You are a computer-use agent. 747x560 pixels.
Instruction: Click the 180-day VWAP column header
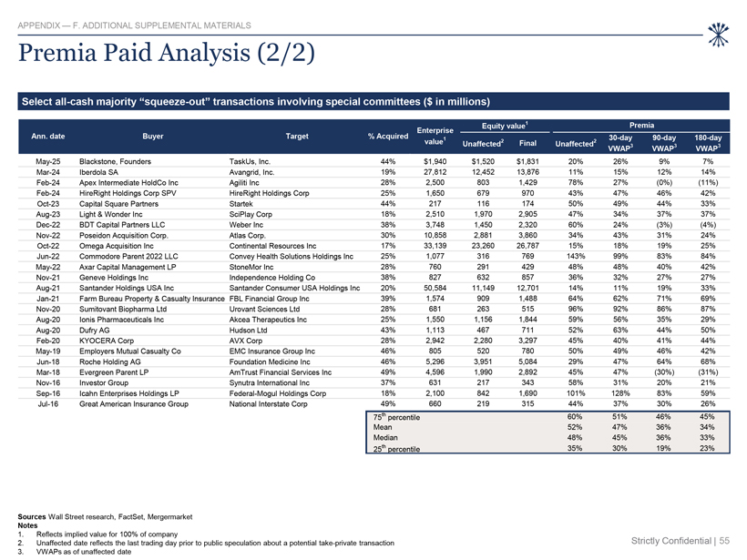708,143
